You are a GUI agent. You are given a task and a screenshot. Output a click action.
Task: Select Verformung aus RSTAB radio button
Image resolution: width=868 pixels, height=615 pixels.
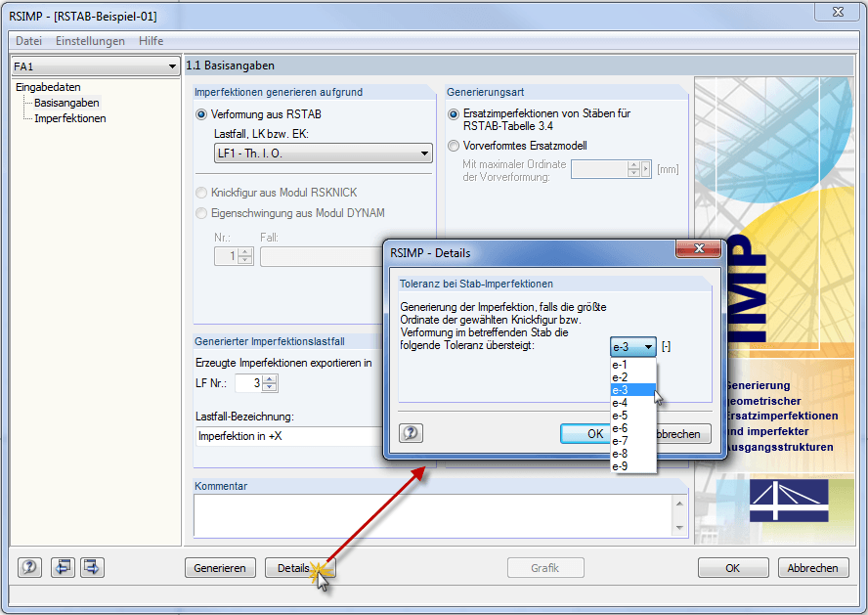[201, 114]
